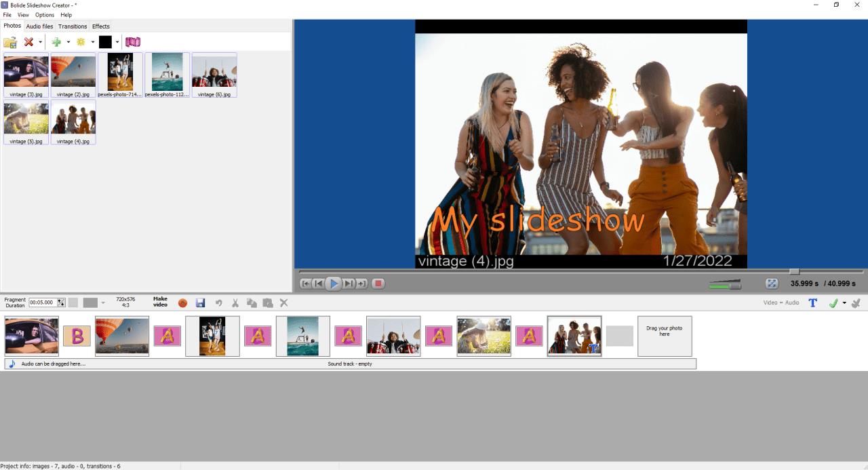Click the orange make video disc icon
This screenshot has height=470, width=868.
click(182, 303)
